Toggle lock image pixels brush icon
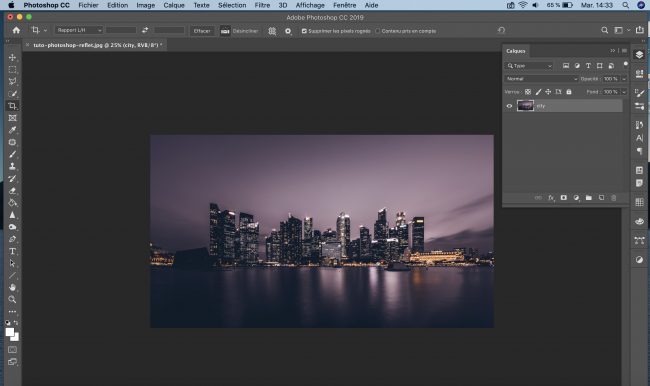650x386 pixels. tap(538, 92)
